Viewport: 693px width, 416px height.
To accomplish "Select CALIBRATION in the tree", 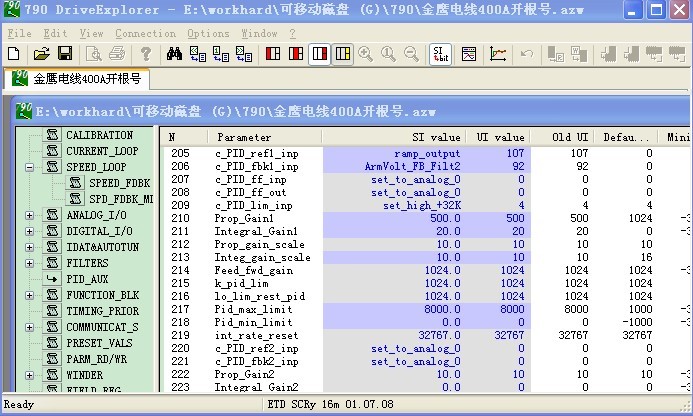I will pyautogui.click(x=99, y=135).
